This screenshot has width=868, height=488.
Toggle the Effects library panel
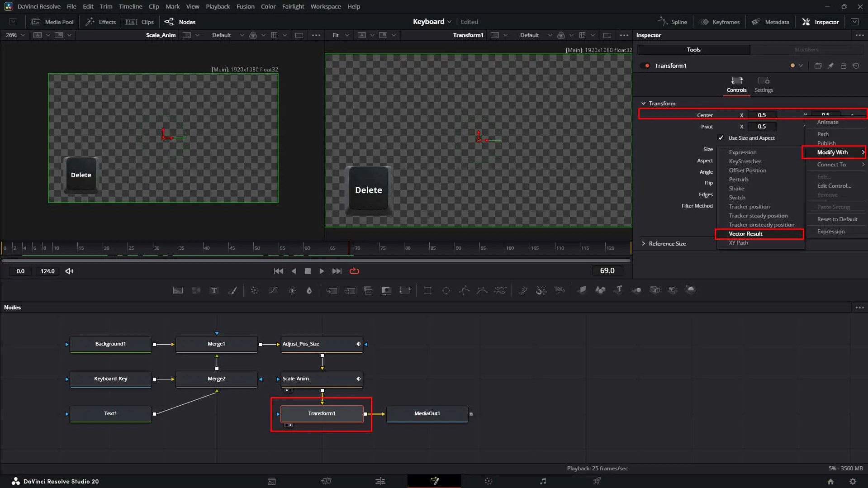(101, 22)
